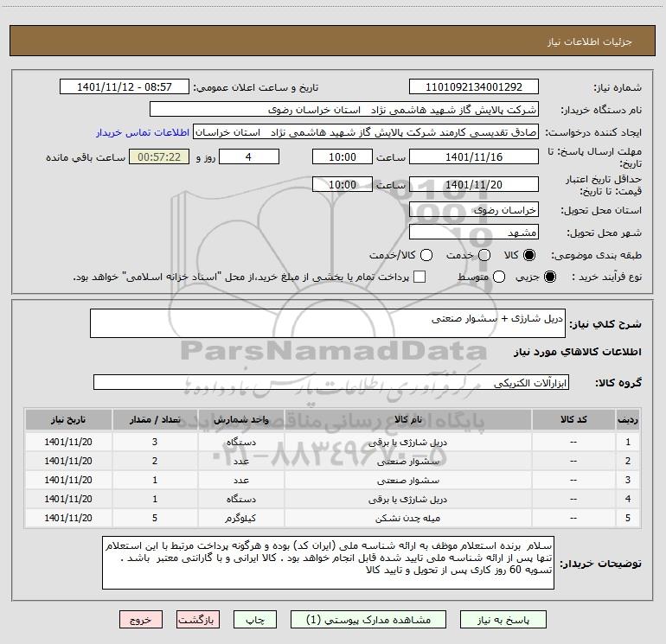Click the توضیحات خریدار text box
Image resolution: width=666 pixels, height=644 pixels.
pos(328,563)
